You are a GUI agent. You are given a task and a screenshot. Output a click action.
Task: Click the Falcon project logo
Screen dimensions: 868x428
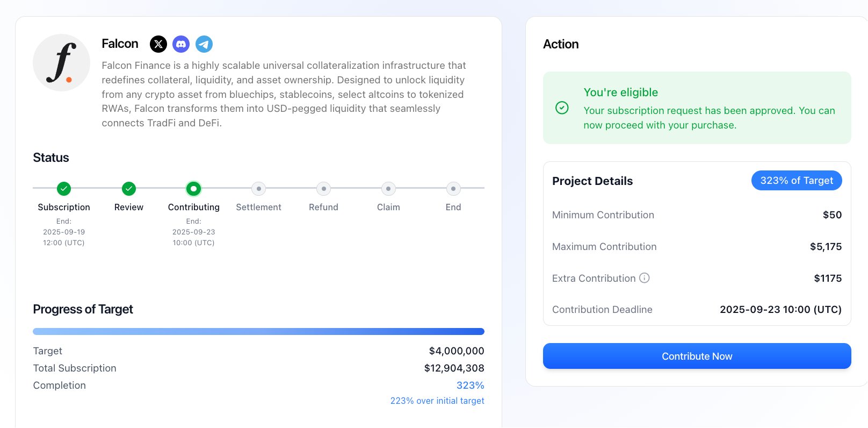[x=61, y=63]
